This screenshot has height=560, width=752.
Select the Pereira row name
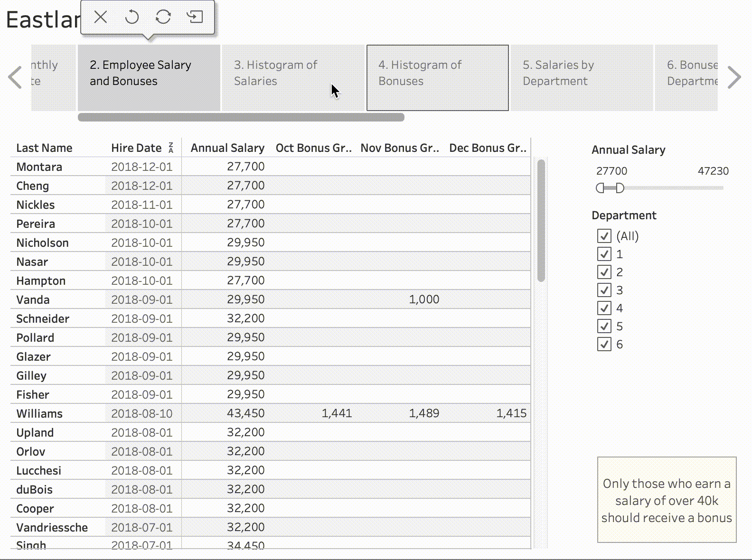click(x=36, y=224)
